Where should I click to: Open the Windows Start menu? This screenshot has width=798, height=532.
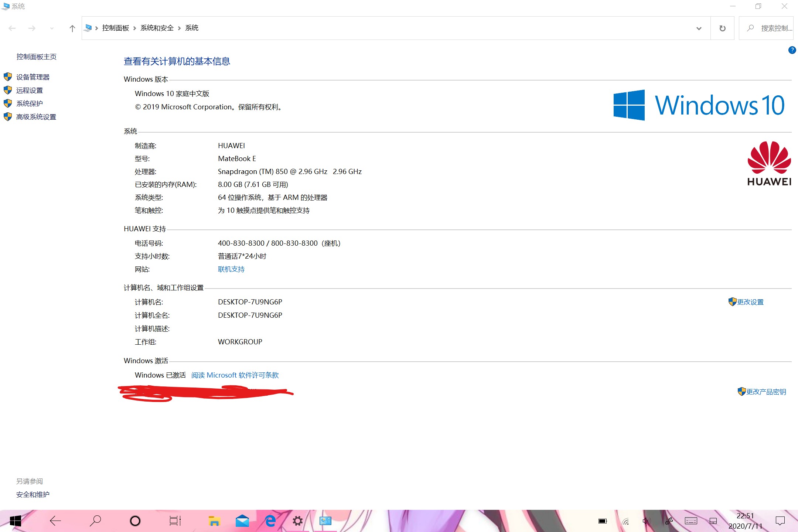[15, 521]
